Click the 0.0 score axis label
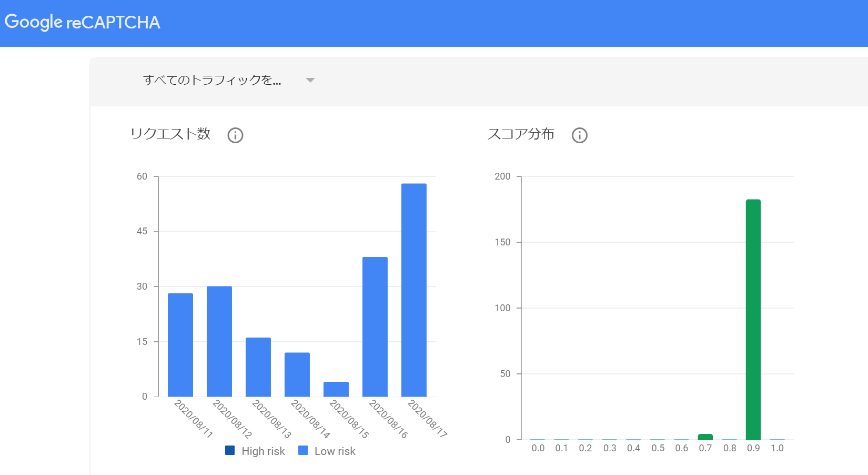The image size is (868, 475). point(538,448)
